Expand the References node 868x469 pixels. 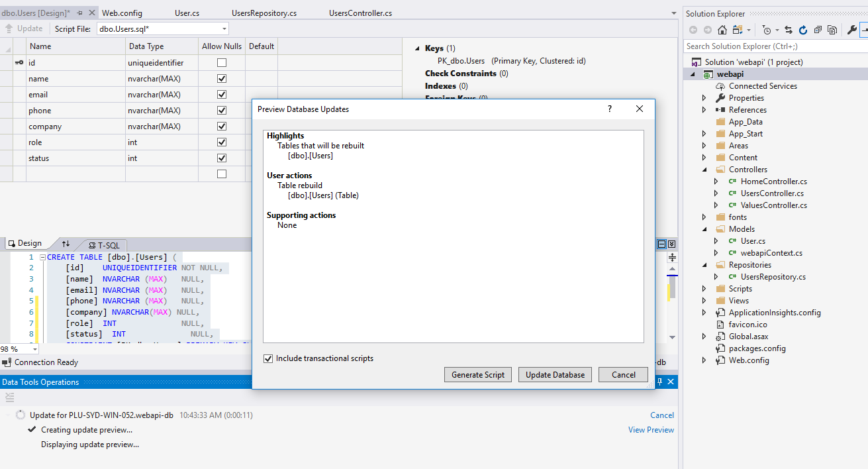click(x=704, y=110)
